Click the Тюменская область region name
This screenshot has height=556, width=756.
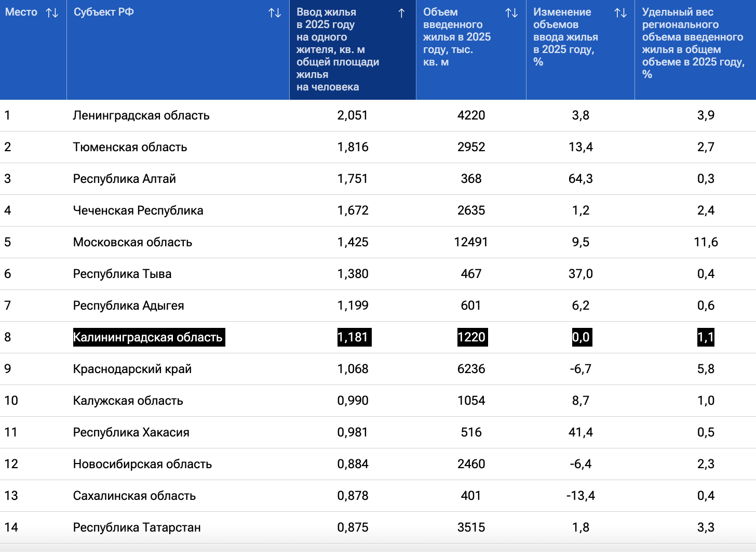click(x=130, y=147)
